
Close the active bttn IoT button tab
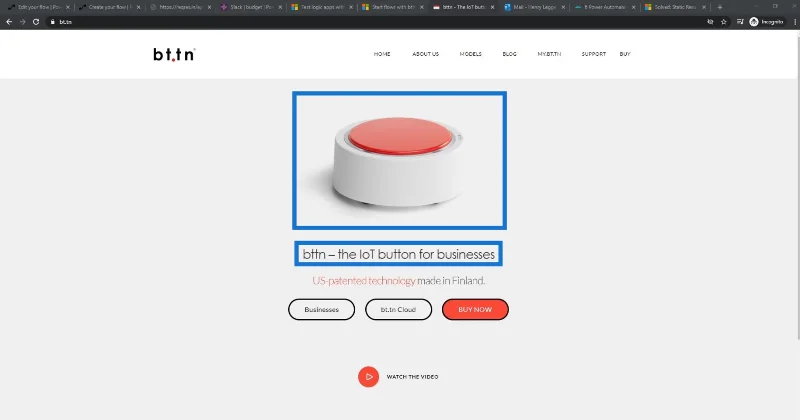(492, 7)
